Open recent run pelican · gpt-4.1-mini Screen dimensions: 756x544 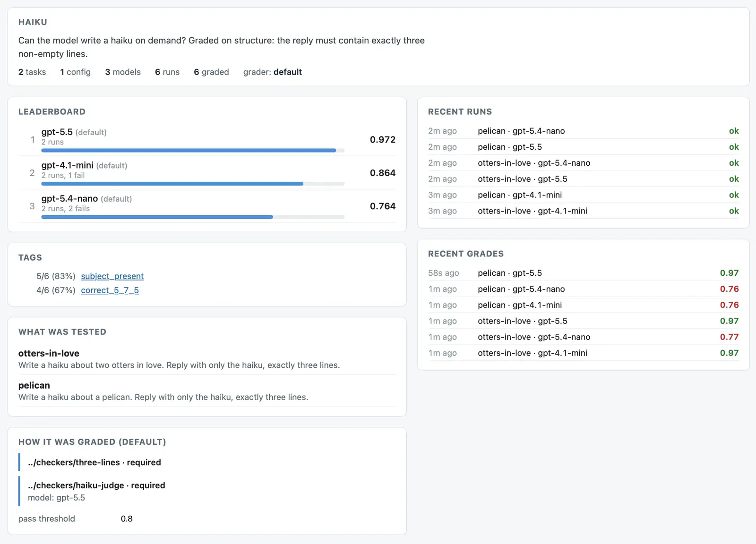pos(584,195)
